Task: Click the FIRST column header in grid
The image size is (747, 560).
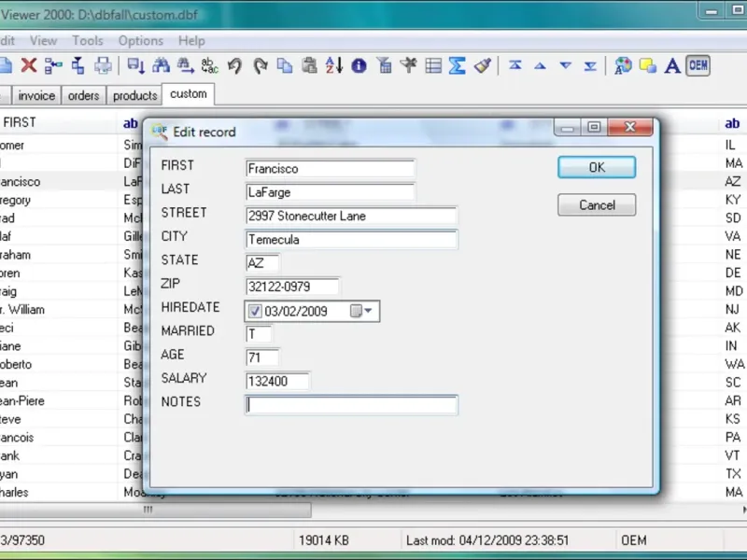Action: tap(58, 122)
